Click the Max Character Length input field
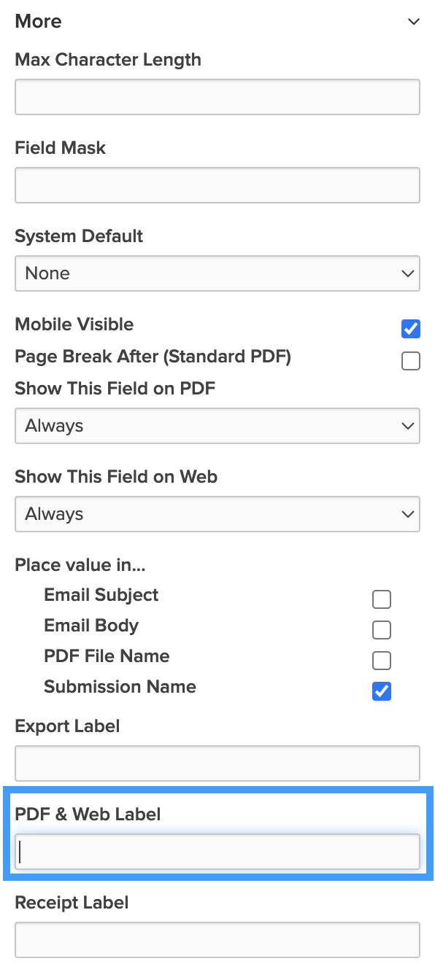The width and height of the screenshot is (435, 980). click(217, 96)
